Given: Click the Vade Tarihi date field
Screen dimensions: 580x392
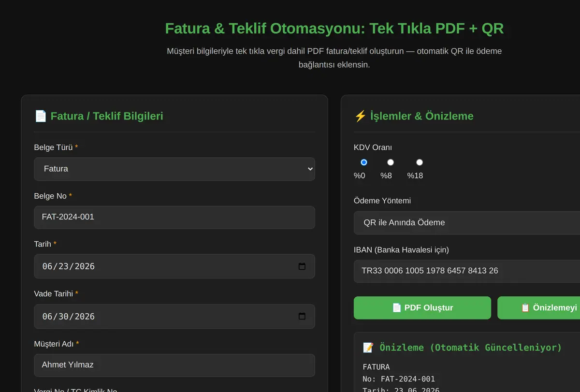Looking at the screenshot, I should pos(174,317).
